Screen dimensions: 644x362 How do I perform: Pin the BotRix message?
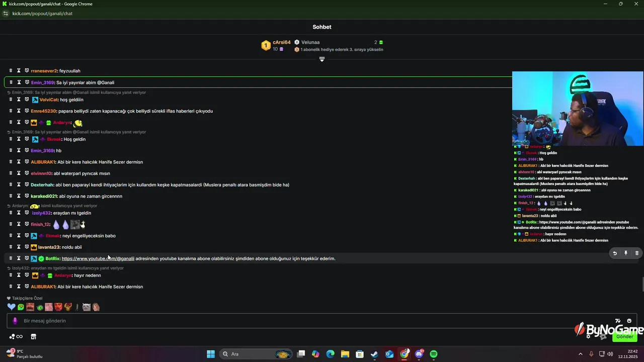(x=626, y=253)
